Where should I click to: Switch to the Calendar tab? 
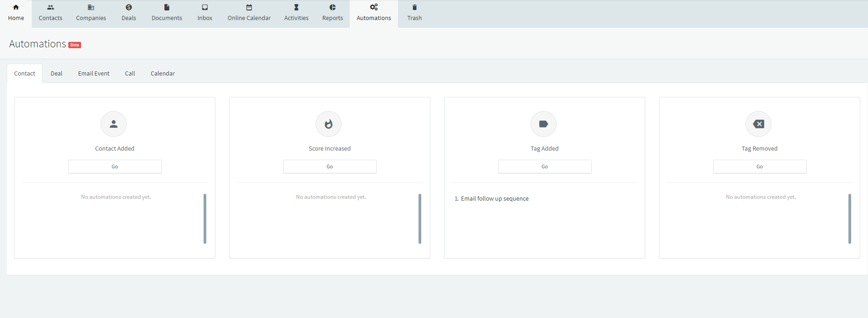pyautogui.click(x=163, y=74)
